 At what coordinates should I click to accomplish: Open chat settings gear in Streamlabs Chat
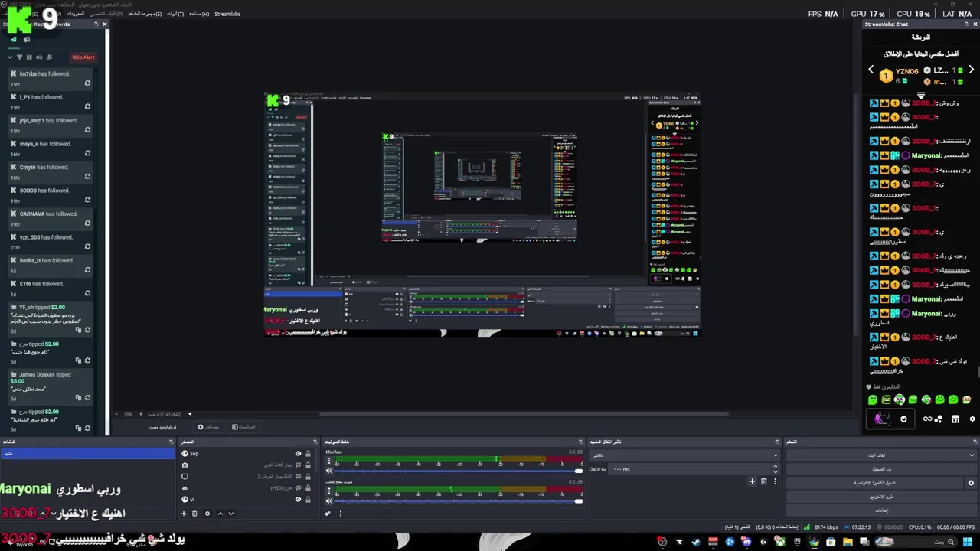coord(972,419)
